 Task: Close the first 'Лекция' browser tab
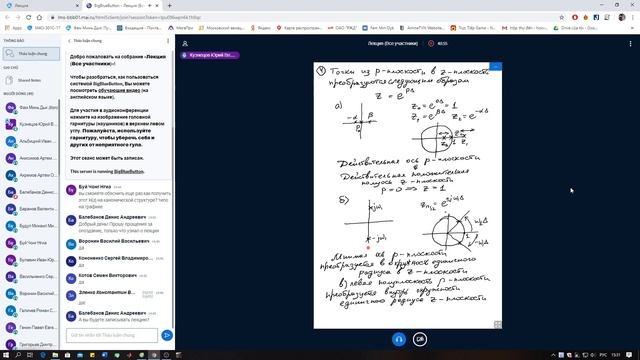coord(78,6)
